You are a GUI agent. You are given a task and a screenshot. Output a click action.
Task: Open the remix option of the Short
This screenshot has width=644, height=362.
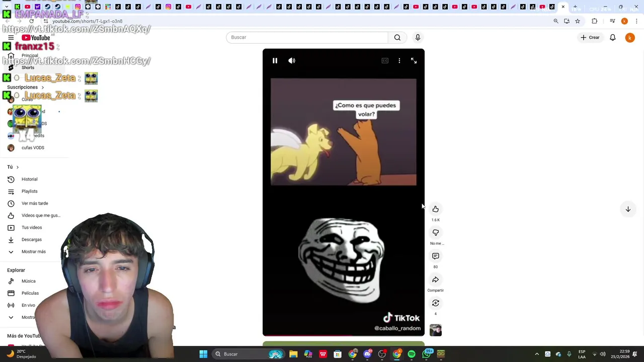[x=436, y=303]
